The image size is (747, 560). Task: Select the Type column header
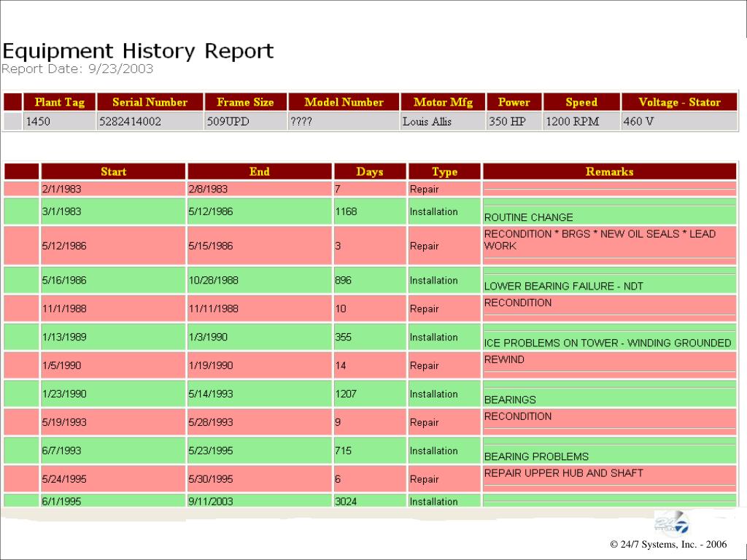(x=444, y=171)
